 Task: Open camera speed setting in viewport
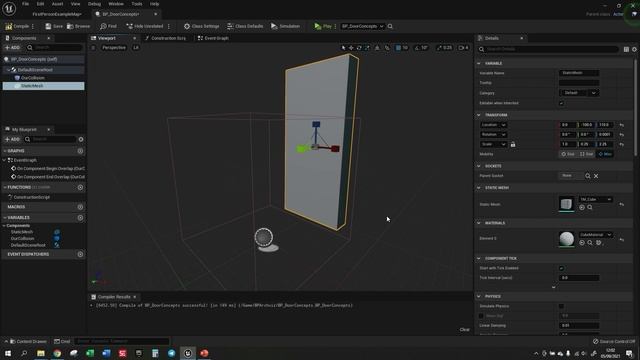tap(463, 48)
